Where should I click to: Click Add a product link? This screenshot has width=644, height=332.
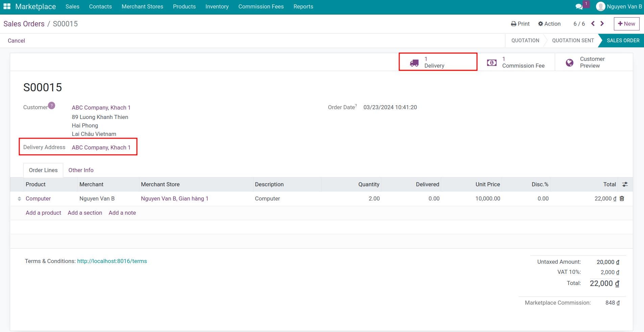tap(43, 213)
